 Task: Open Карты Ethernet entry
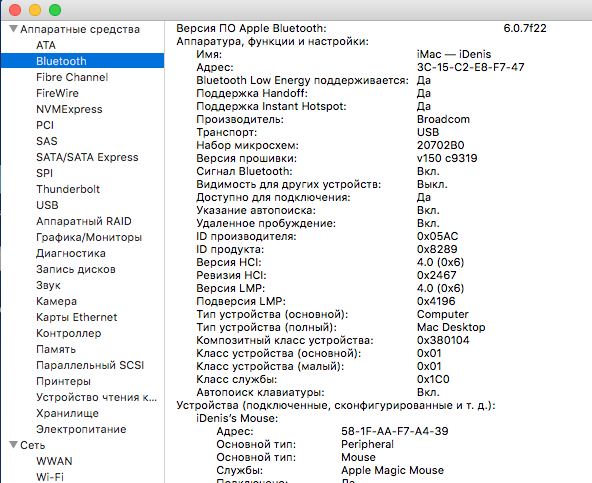[x=77, y=317]
